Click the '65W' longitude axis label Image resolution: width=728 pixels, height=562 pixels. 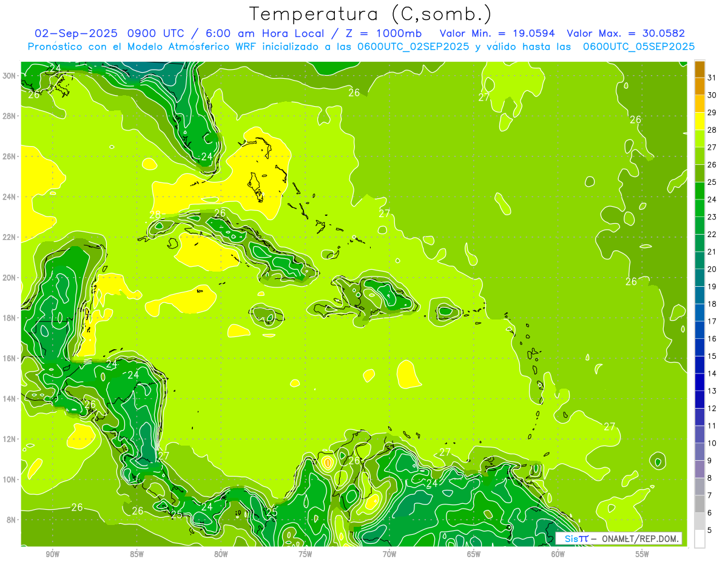tap(474, 554)
